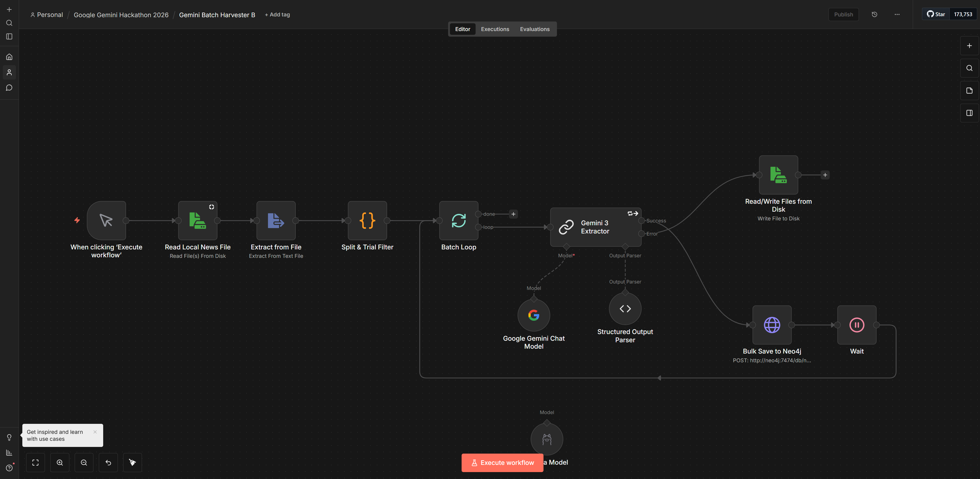The width and height of the screenshot is (980, 479).
Task: Switch to the Executions tab
Action: [495, 29]
